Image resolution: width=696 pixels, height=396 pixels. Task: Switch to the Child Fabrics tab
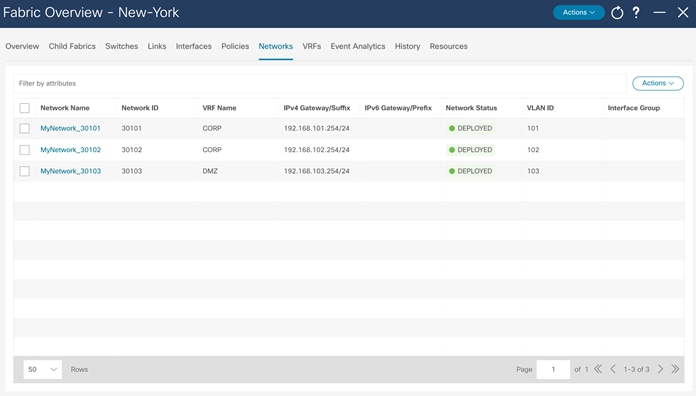tap(72, 46)
